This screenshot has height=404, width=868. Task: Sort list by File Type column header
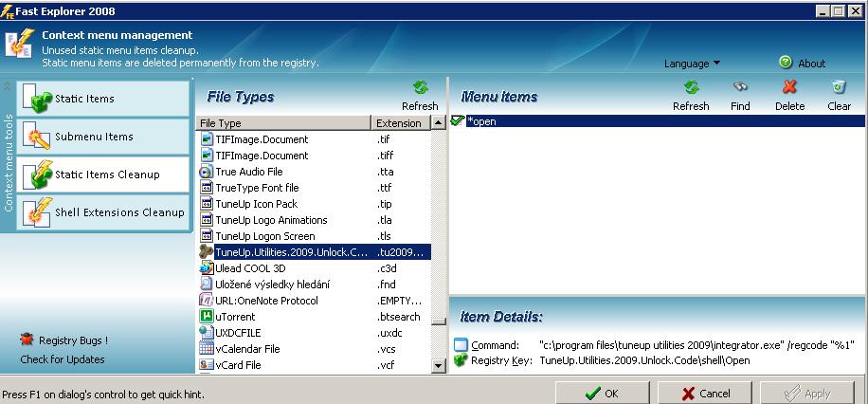click(283, 123)
